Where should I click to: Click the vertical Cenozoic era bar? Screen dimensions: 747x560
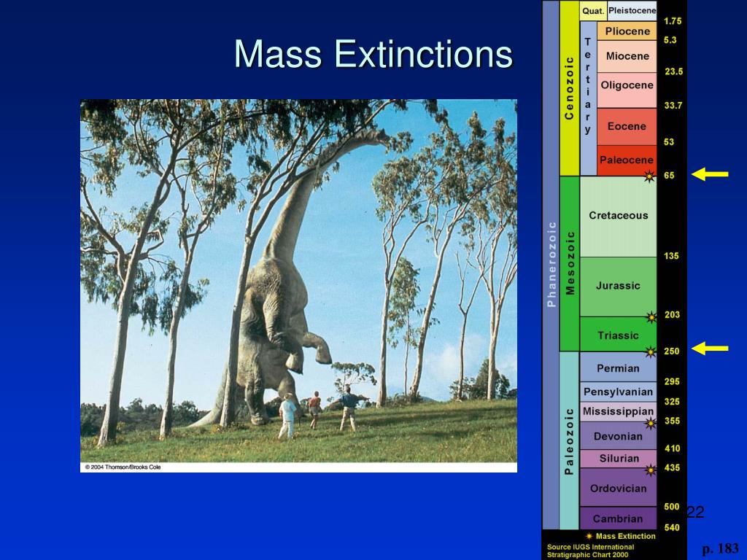coord(569,88)
